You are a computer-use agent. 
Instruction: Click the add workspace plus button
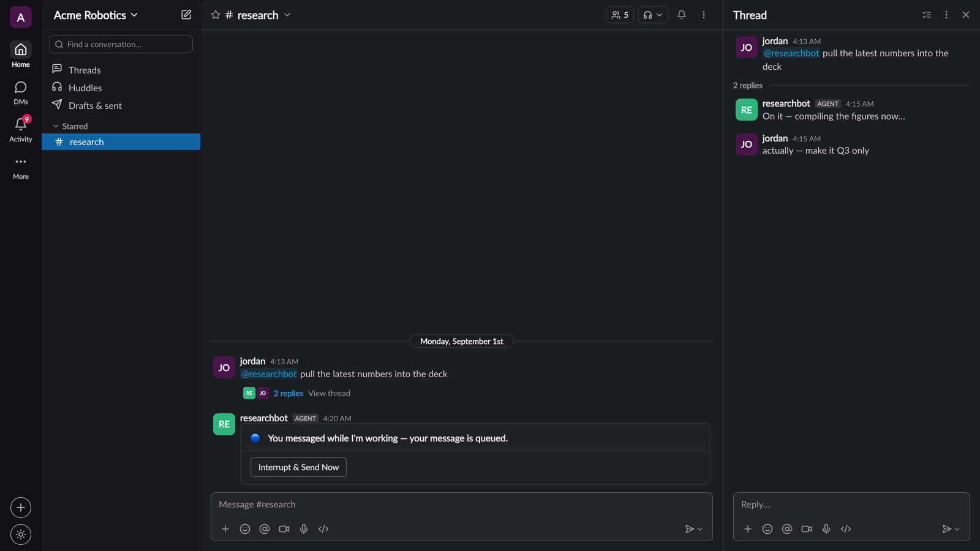pos(21,508)
